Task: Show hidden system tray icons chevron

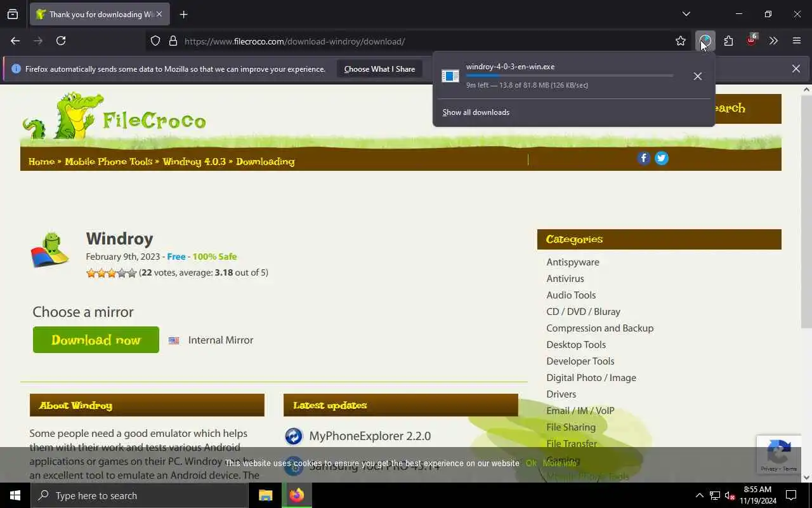Action: click(699, 495)
